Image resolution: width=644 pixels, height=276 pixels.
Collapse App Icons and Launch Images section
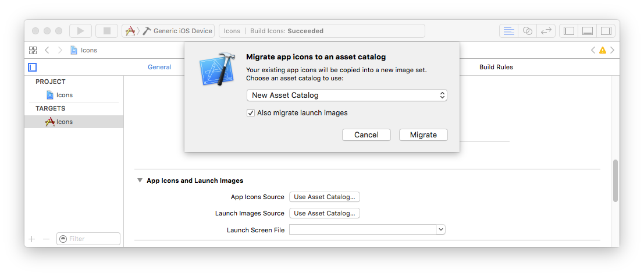(140, 181)
